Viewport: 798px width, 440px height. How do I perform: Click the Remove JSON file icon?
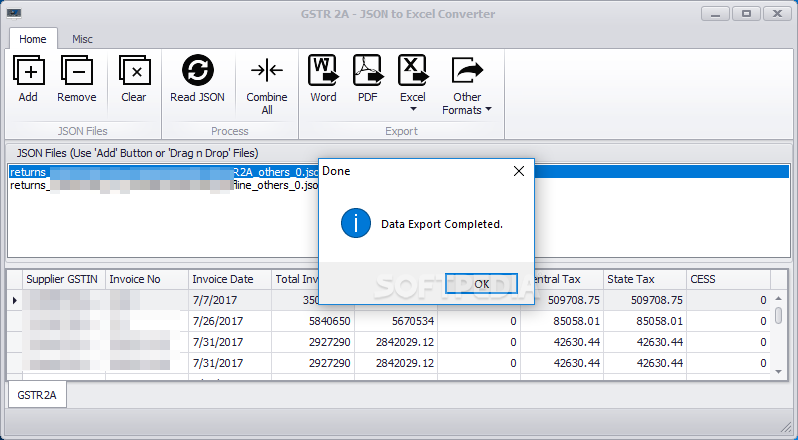tap(77, 71)
